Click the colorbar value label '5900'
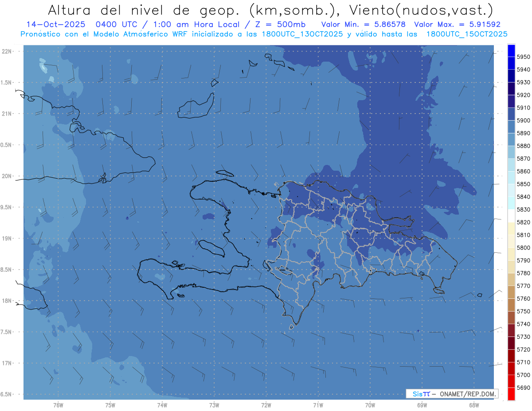Screen dimensions: 532x411 [x=523, y=121]
